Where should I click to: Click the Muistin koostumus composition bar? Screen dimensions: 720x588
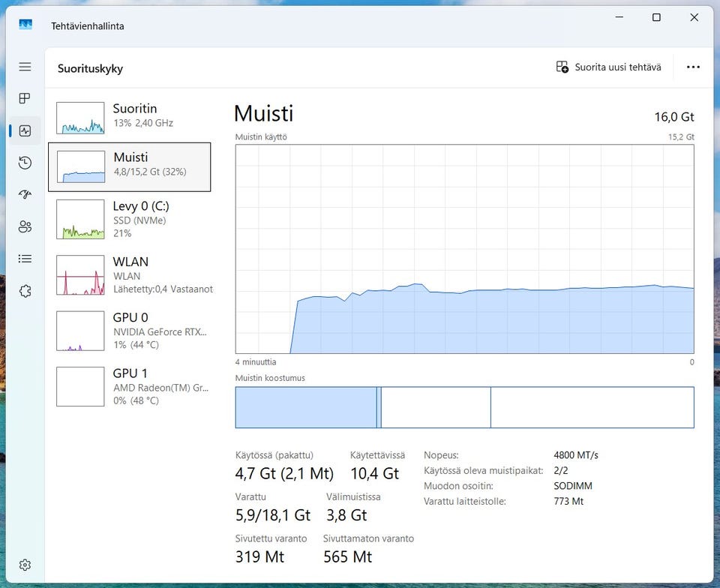click(x=464, y=407)
